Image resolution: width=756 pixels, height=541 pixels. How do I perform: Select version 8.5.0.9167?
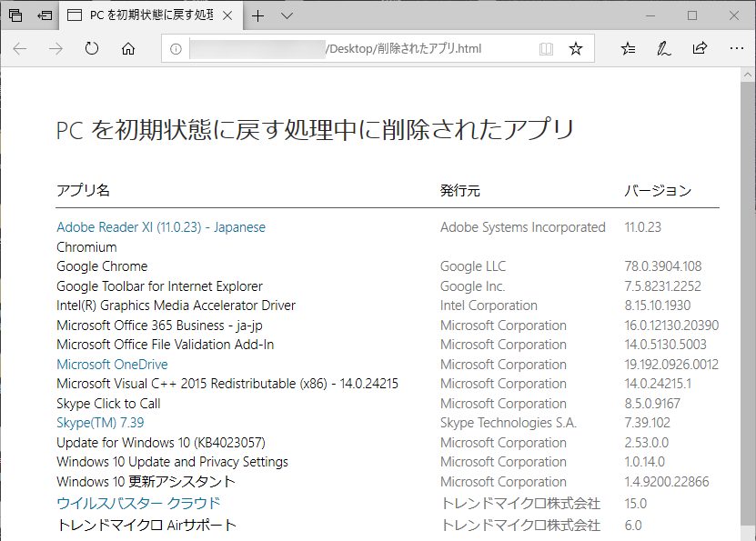point(652,403)
